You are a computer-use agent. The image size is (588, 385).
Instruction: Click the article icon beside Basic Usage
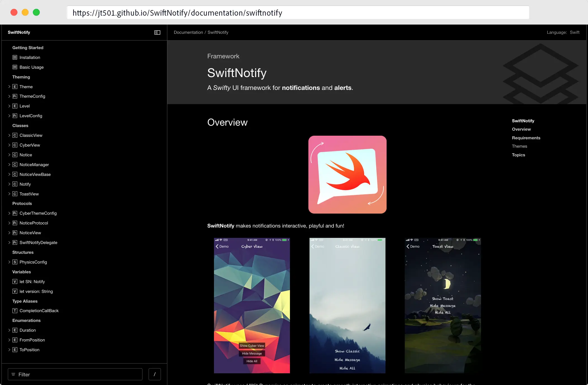(15, 67)
